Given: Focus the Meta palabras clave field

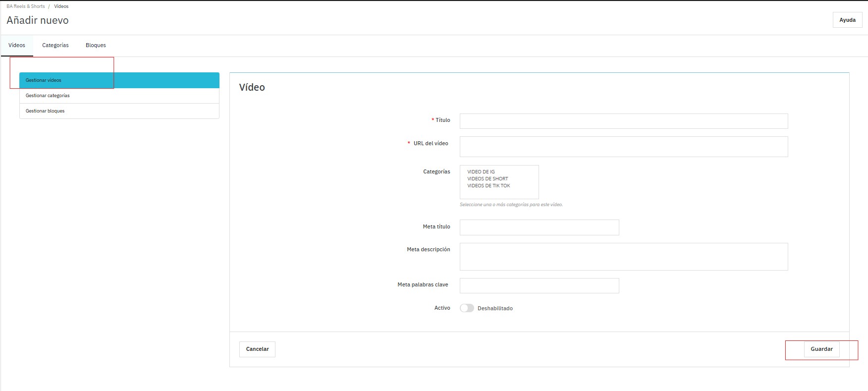Looking at the screenshot, I should point(539,285).
